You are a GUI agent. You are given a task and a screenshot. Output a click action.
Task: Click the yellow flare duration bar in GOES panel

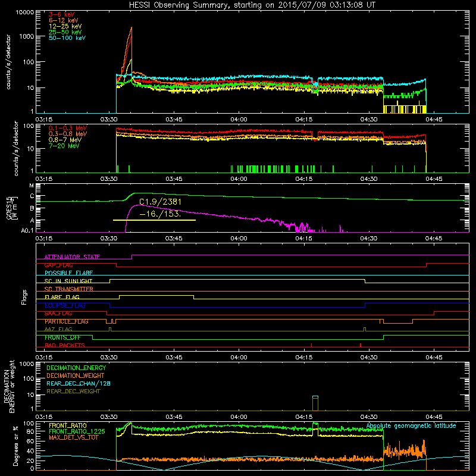tap(154, 220)
